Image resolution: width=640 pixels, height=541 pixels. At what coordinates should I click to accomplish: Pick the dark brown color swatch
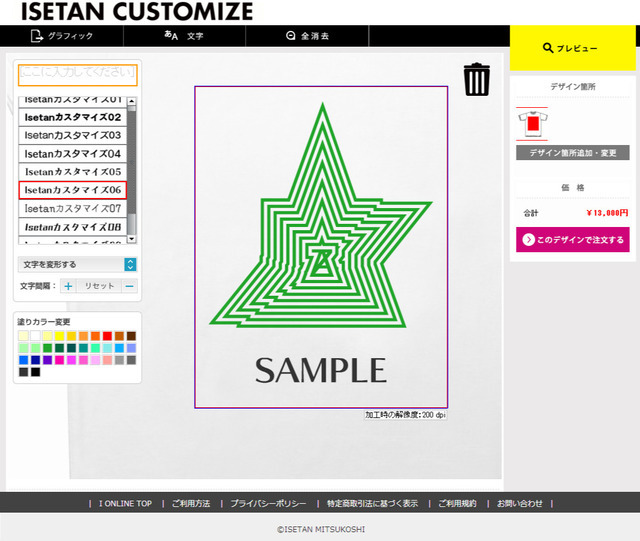131,336
